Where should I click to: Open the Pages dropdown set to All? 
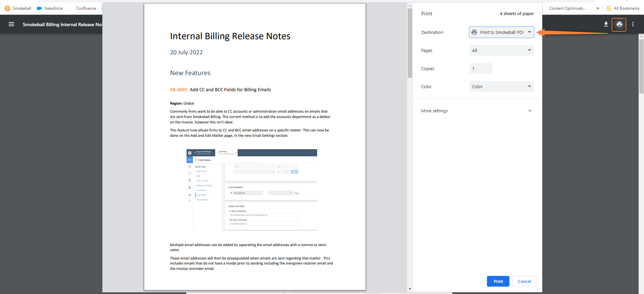click(501, 50)
